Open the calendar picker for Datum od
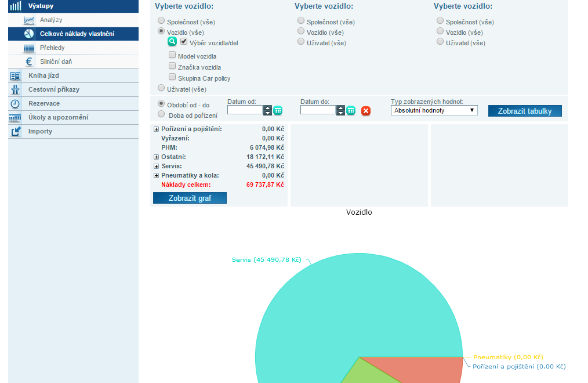The width and height of the screenshot is (588, 383). (x=278, y=110)
